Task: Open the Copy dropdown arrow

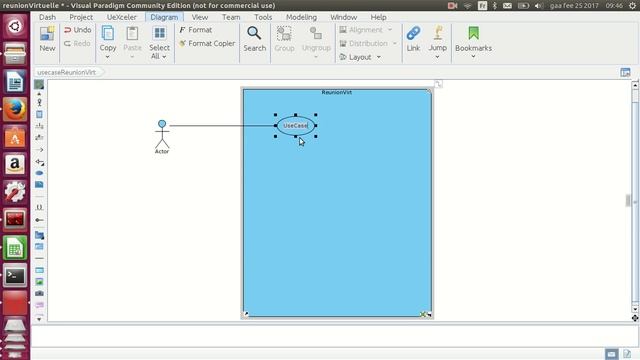Action: coord(108,57)
